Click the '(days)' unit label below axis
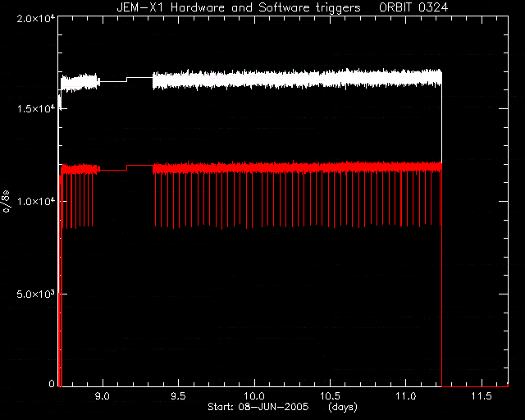The image size is (525, 420). click(x=343, y=407)
